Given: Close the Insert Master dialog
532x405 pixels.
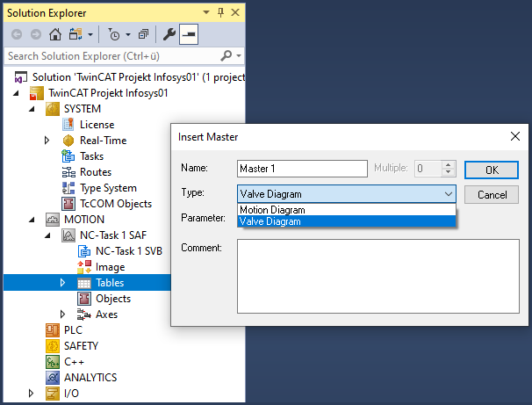Looking at the screenshot, I should point(515,136).
